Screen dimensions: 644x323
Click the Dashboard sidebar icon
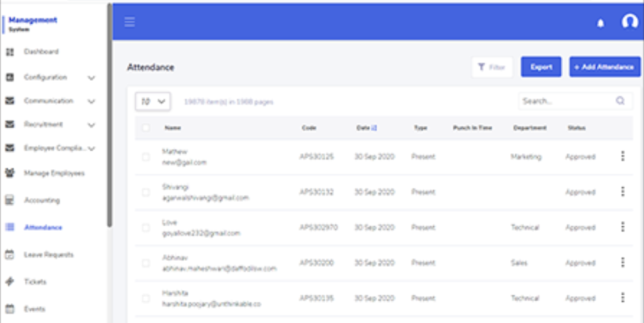coord(10,52)
